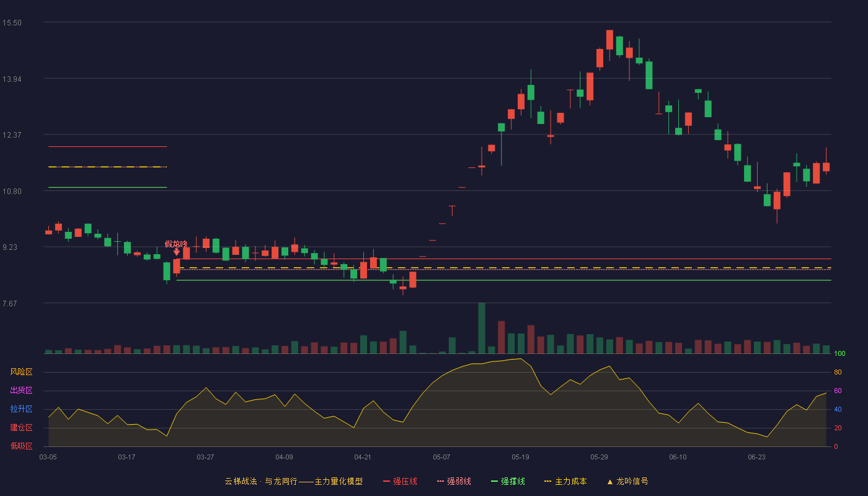Image resolution: width=868 pixels, height=496 pixels.
Task: Click the "05-07" date label
Action: point(441,457)
